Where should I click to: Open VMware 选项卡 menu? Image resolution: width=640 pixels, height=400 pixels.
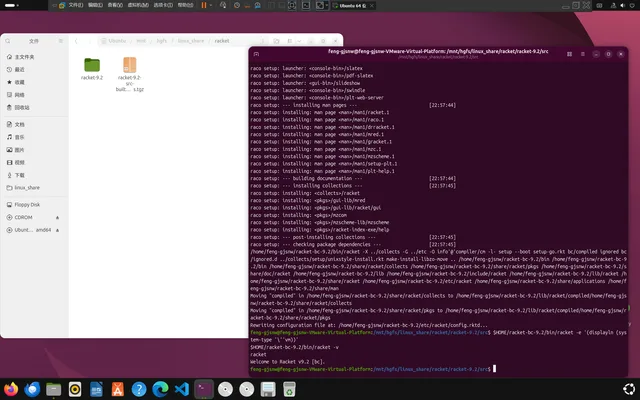pyautogui.click(x=163, y=5)
